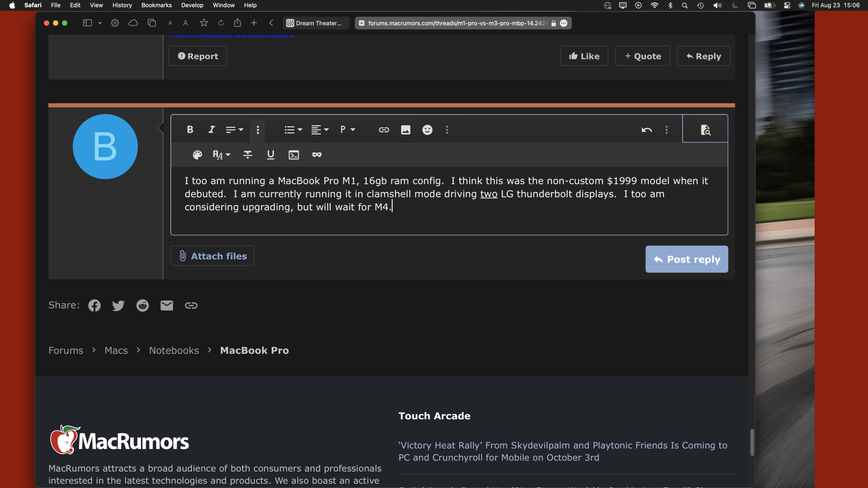
Task: Open the Bookmarks menu in Safari
Action: [x=156, y=5]
